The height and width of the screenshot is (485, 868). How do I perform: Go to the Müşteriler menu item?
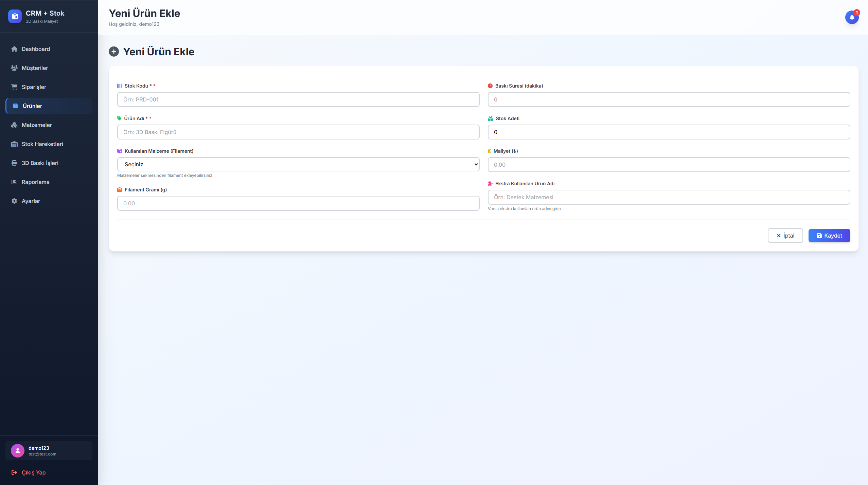click(x=35, y=68)
